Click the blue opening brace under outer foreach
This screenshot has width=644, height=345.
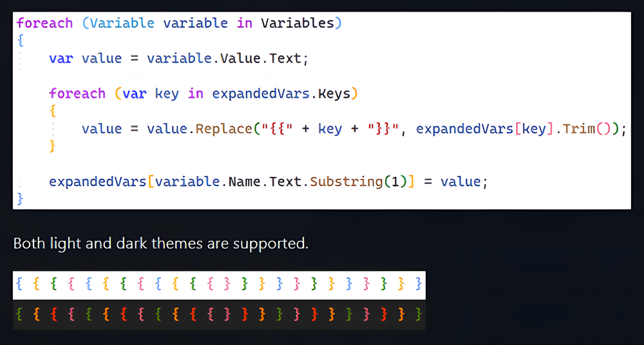[20, 41]
